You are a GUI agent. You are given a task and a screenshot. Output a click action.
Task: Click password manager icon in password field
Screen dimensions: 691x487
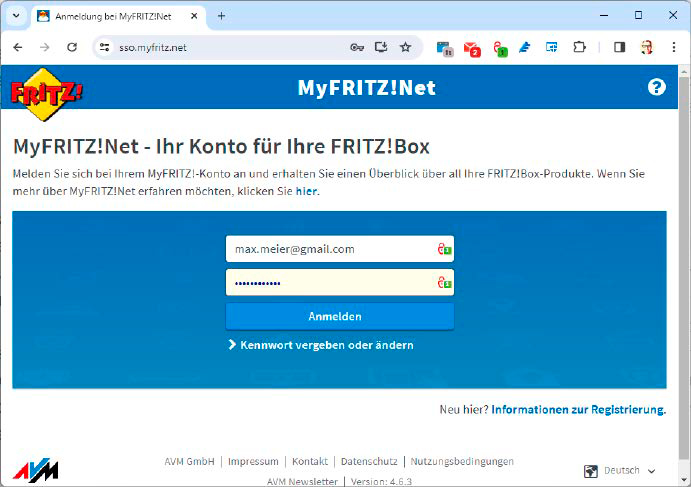click(x=444, y=283)
